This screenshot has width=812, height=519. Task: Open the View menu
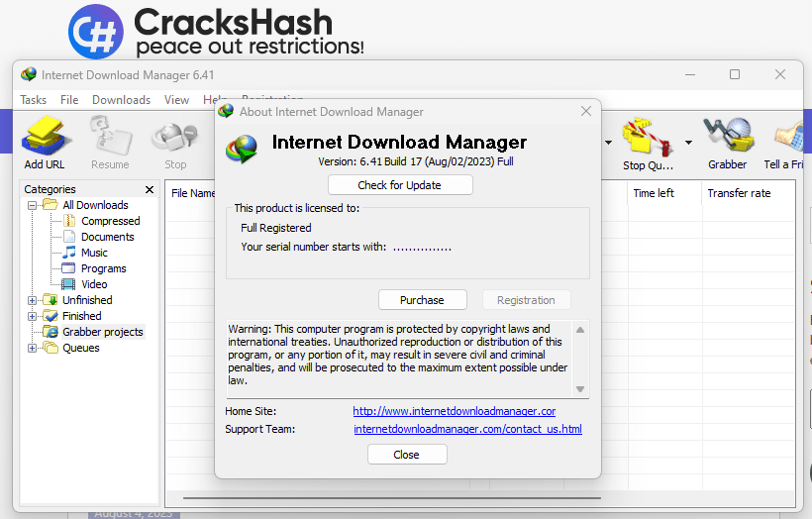(x=176, y=99)
